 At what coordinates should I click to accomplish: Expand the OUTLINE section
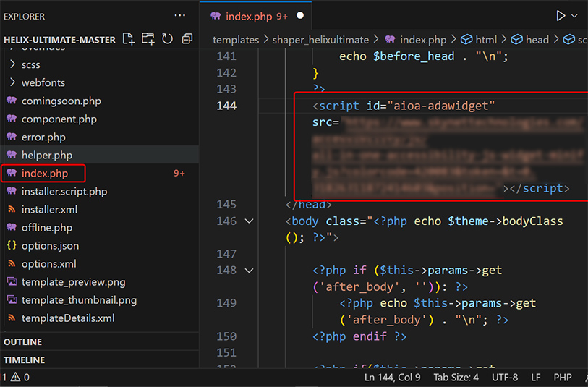click(23, 341)
